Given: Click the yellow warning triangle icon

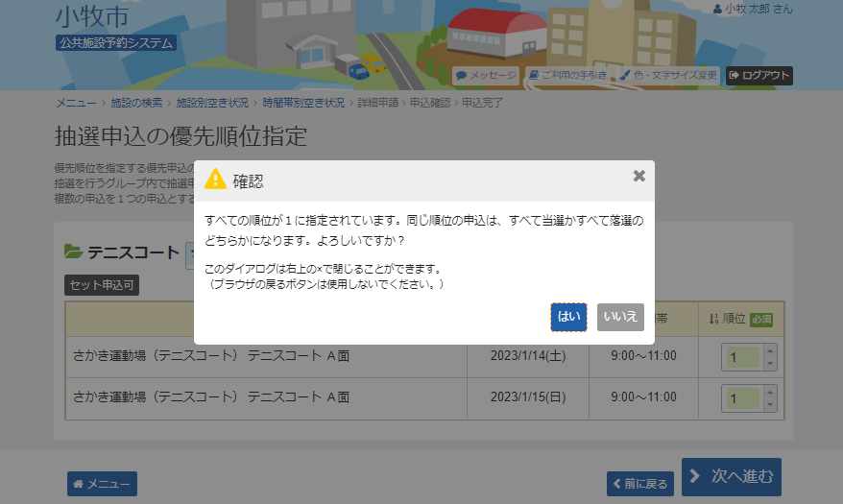Looking at the screenshot, I should [216, 179].
